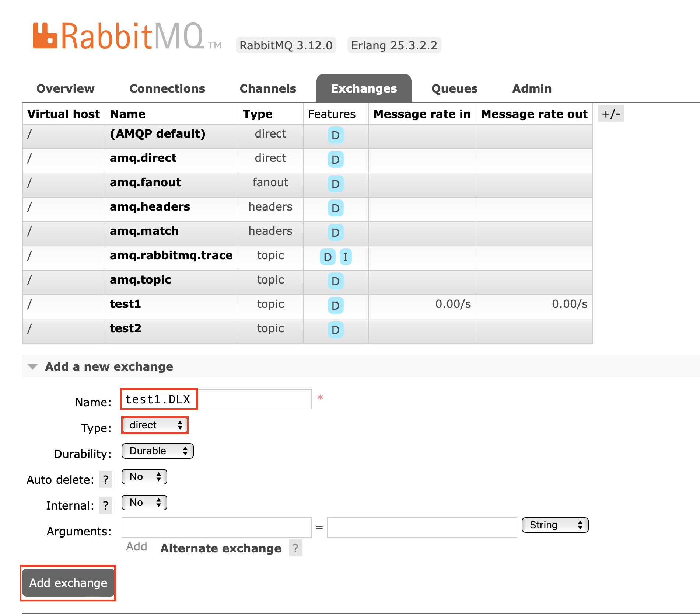Screen dimensions: 700x615
Task: Open the (AMQP default) exchange
Action: (158, 133)
